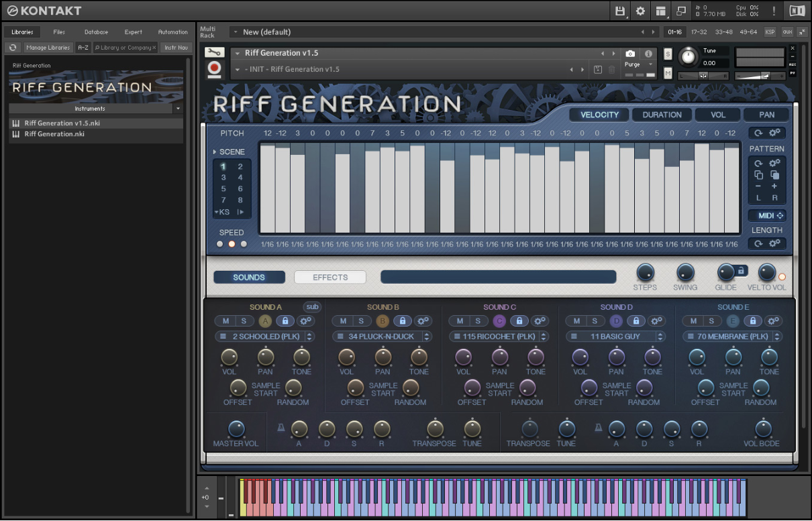Toggle the Sound A lock
Image resolution: width=812 pixels, height=521 pixels.
[285, 321]
